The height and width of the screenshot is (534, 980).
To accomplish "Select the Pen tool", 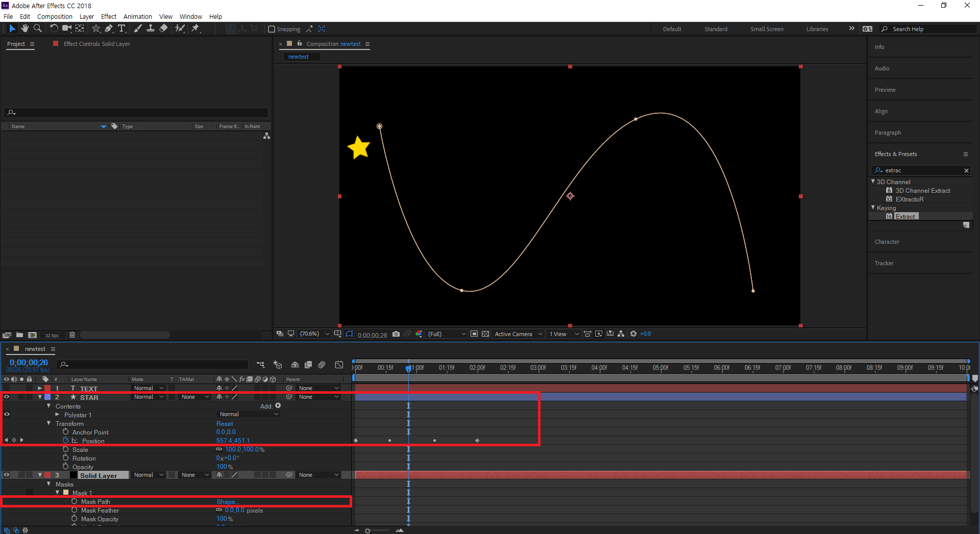I will [x=109, y=29].
